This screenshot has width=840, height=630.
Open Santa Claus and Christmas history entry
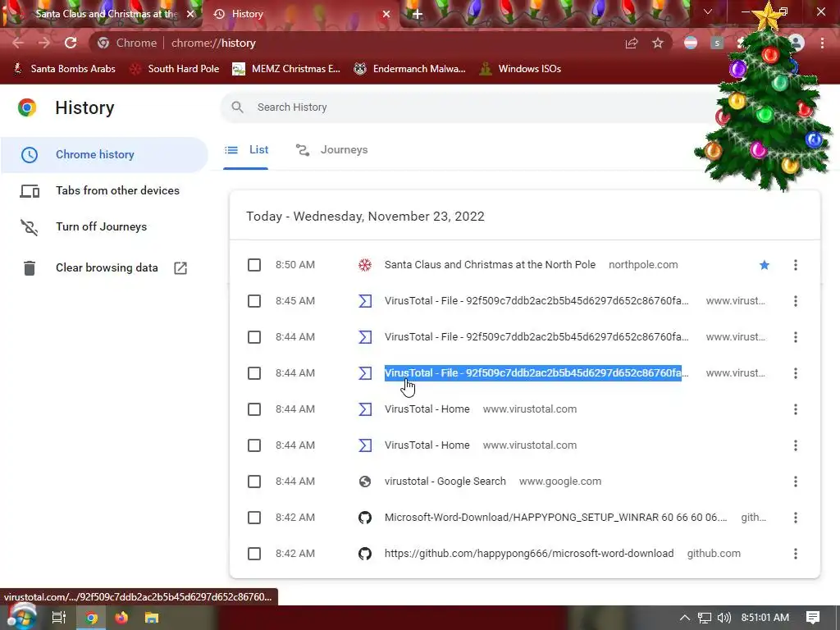[x=490, y=265]
